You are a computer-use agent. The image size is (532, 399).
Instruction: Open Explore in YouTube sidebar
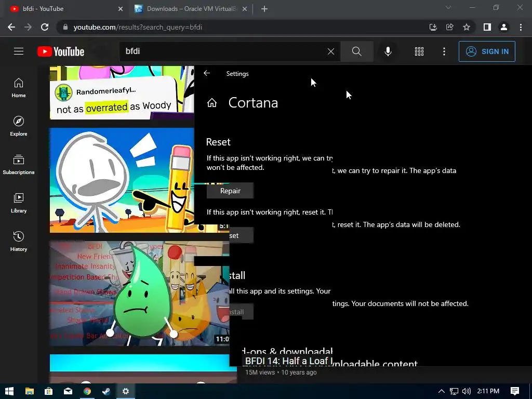19,126
